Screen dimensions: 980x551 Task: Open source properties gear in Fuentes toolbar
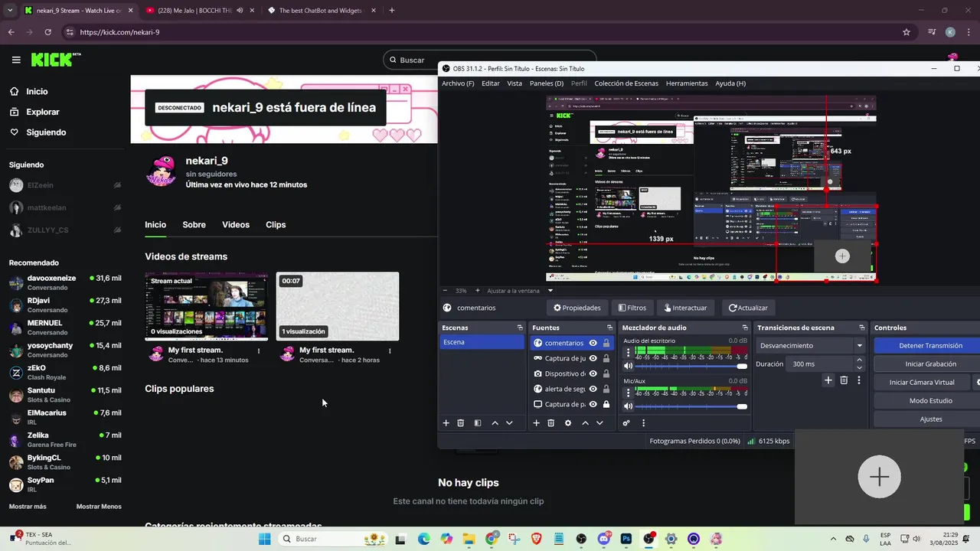[x=567, y=423]
